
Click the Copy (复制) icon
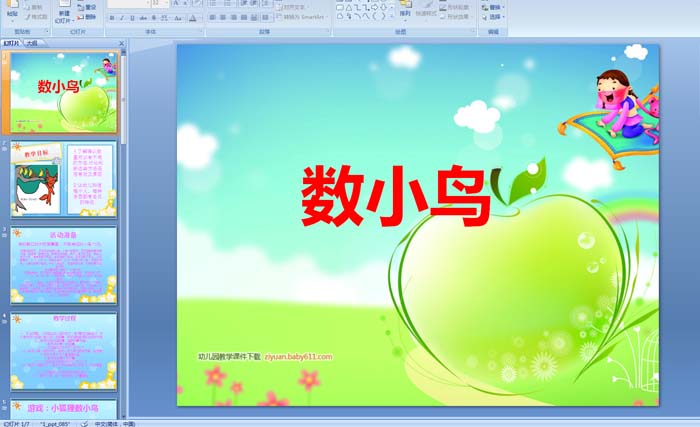point(36,7)
